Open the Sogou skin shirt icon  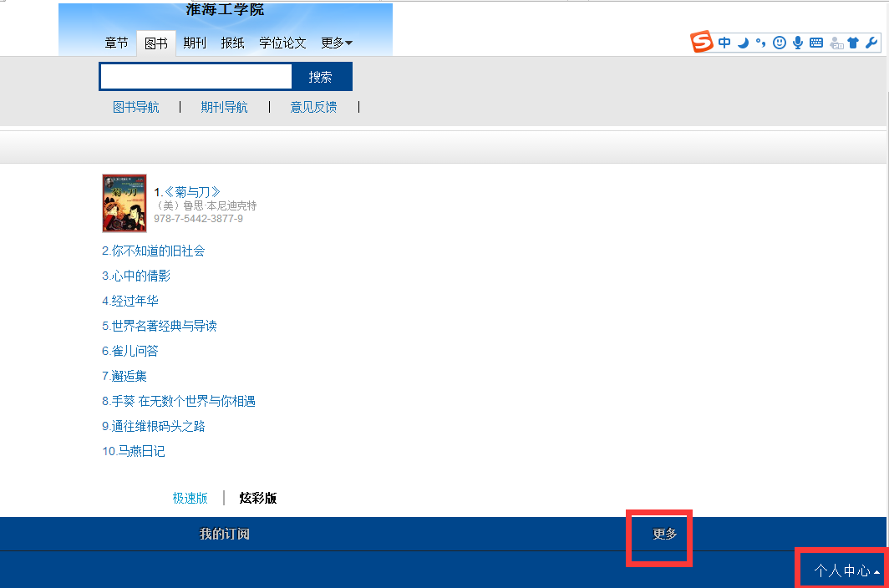coord(853,43)
